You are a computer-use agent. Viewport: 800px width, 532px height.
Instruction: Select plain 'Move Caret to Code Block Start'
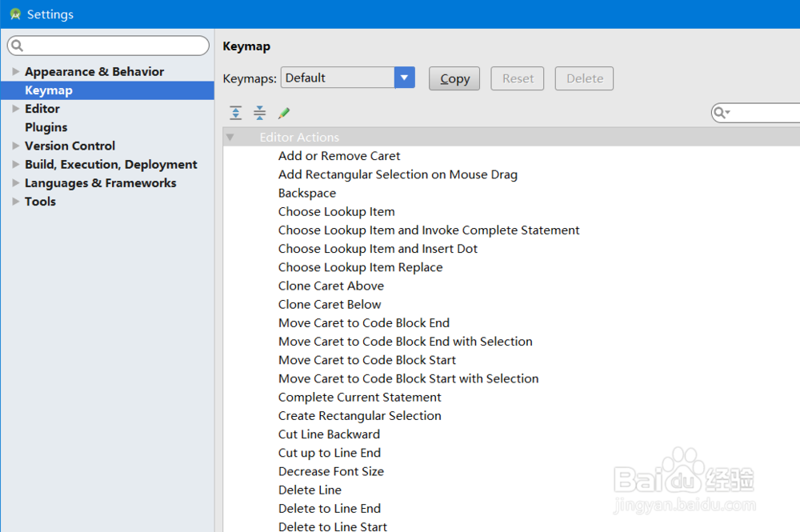coord(367,360)
